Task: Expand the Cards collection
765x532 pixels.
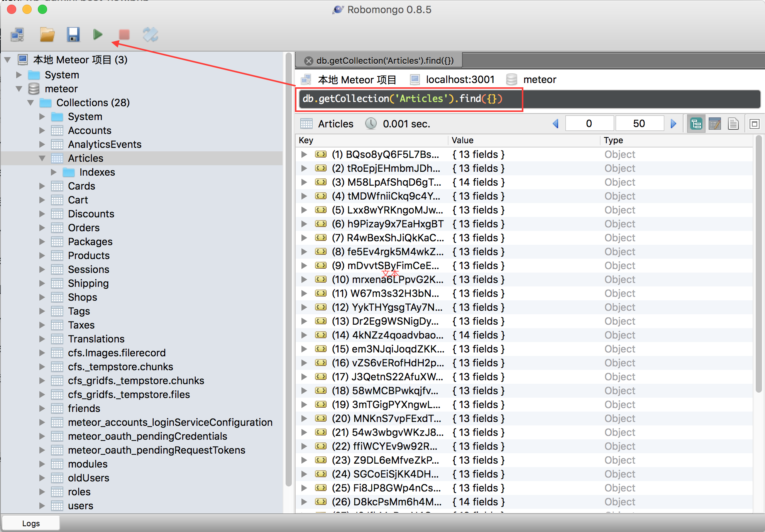Action: pos(42,186)
